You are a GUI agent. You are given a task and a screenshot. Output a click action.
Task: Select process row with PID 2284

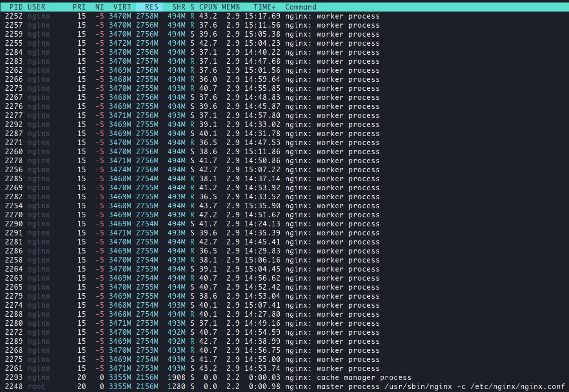(x=284, y=52)
